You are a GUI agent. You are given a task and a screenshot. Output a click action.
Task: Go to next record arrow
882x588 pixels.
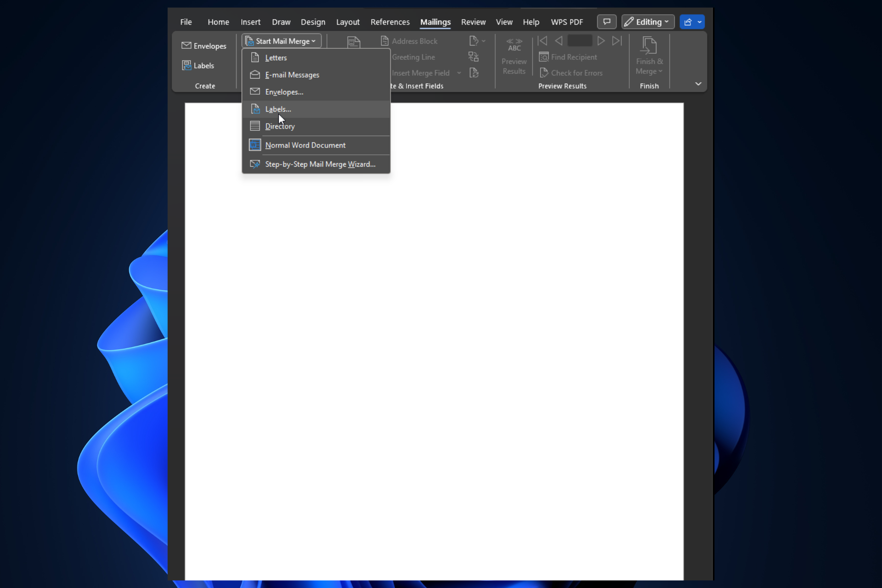click(601, 41)
